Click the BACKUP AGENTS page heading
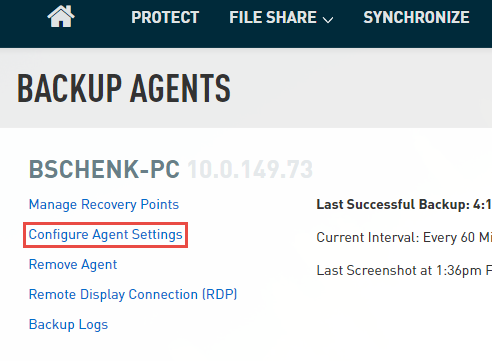Screen dimensions: 492x361 [x=124, y=88]
